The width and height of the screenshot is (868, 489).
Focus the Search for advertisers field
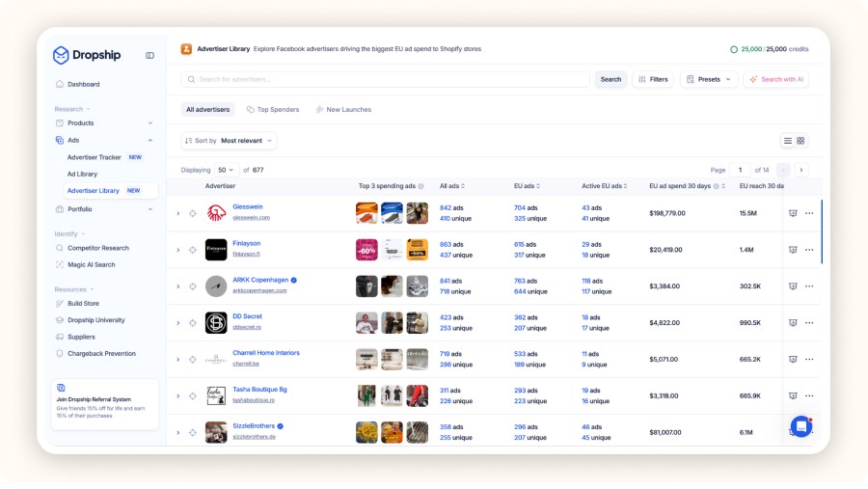[385, 79]
